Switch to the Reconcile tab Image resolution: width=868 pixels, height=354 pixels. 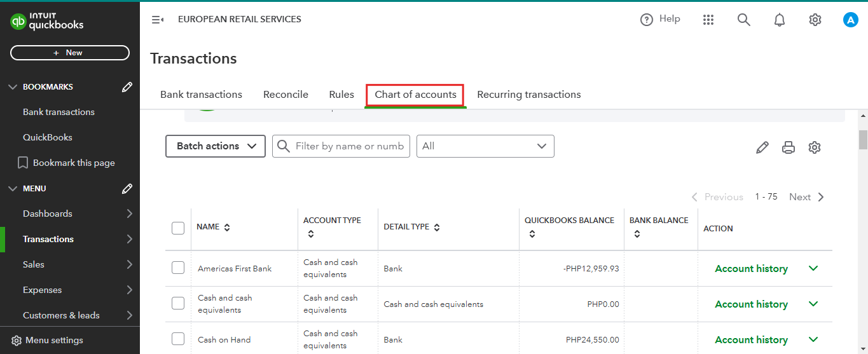[286, 95]
